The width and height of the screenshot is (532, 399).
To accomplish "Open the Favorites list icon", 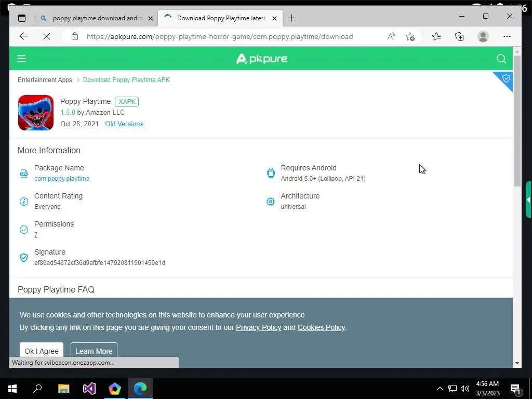I will click(x=436, y=36).
